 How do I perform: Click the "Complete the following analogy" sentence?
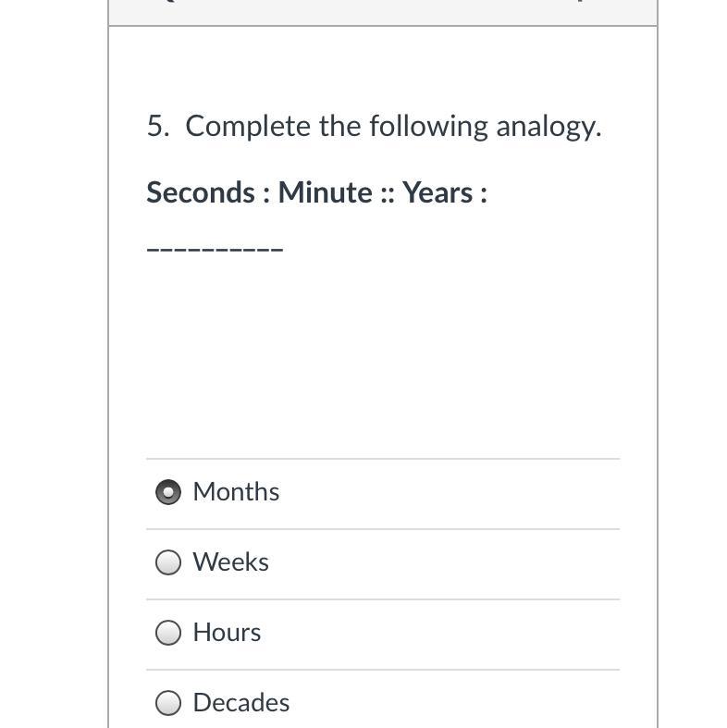(393, 126)
